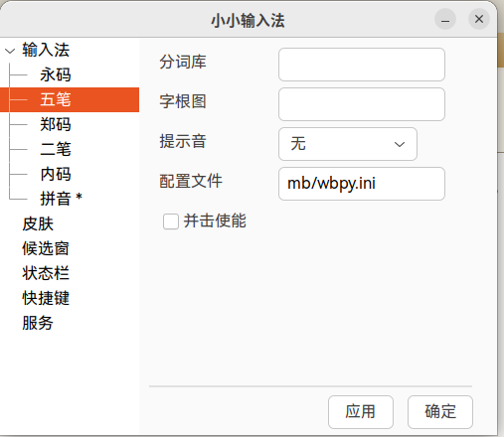Click the 确定 button
Image resolution: width=504 pixels, height=437 pixels.
point(440,412)
